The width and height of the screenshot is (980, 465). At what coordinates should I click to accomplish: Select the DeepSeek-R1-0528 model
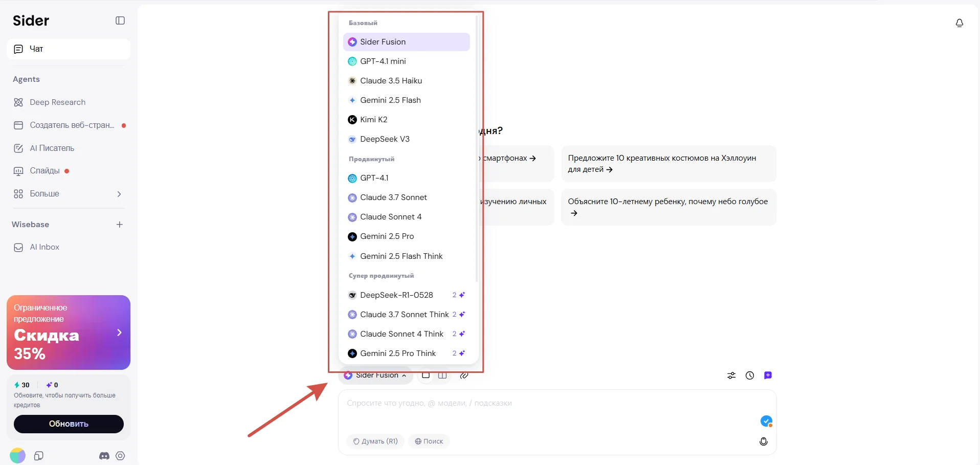point(407,295)
